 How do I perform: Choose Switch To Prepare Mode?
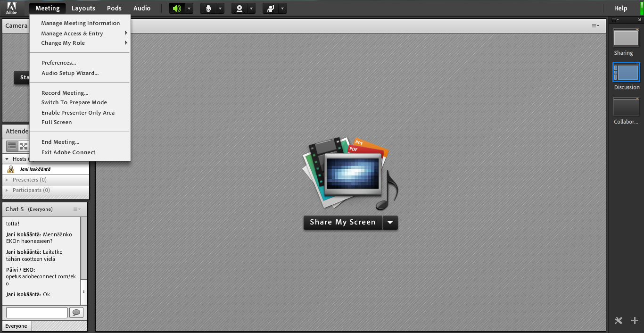click(80, 102)
